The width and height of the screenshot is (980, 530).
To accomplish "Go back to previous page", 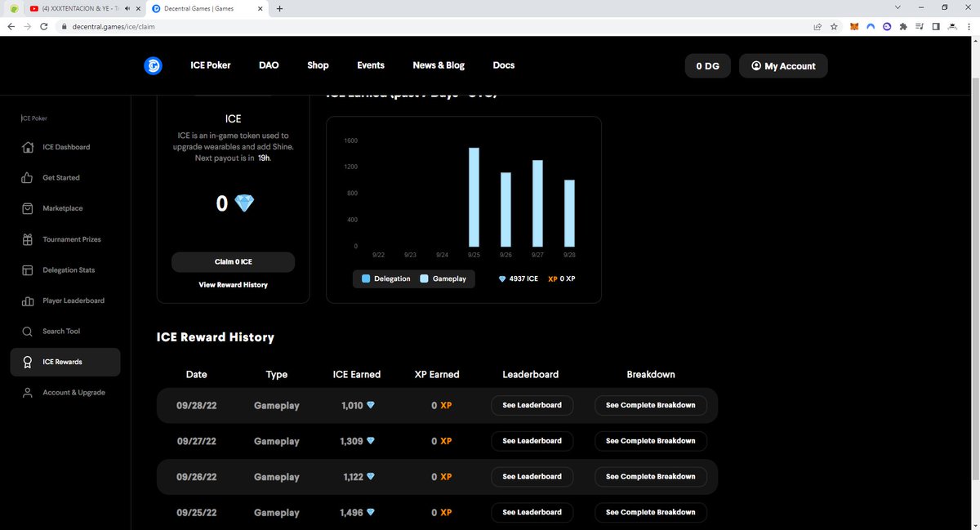I will coord(11,26).
